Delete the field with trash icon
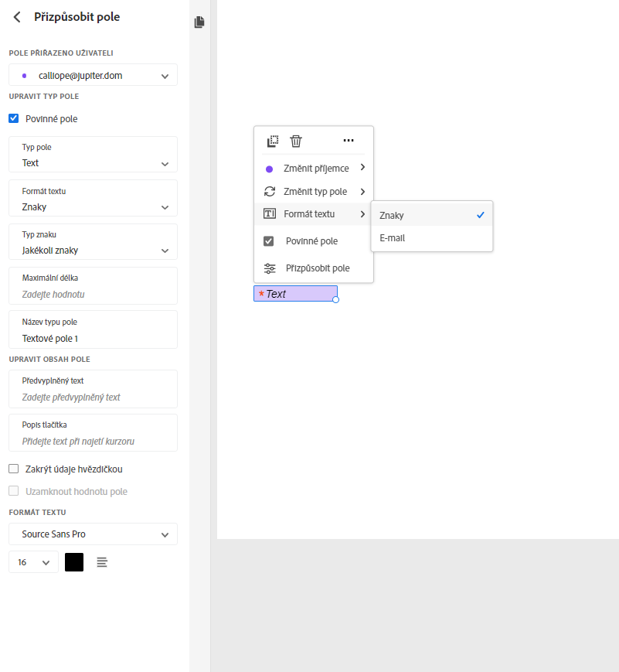 (295, 141)
